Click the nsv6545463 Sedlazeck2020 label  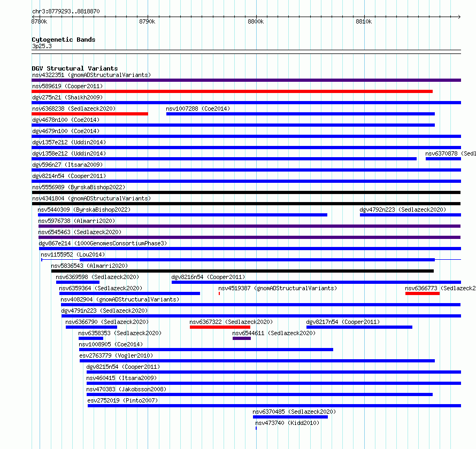80,232
